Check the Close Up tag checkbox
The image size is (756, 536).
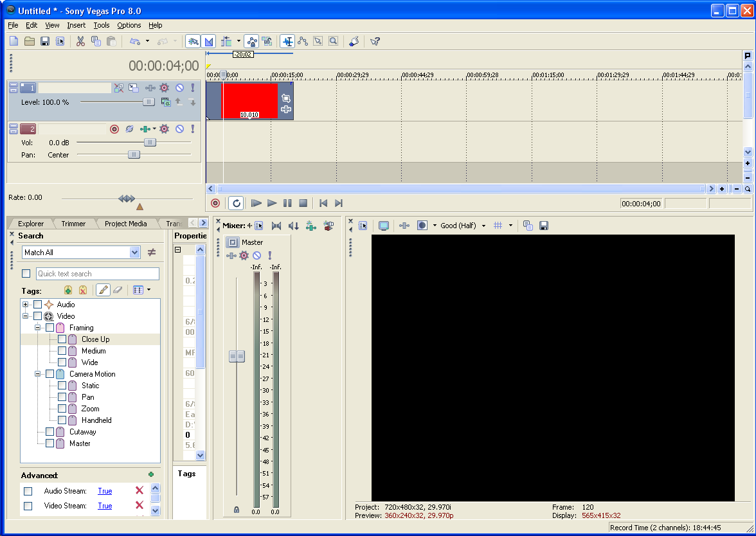coord(62,339)
